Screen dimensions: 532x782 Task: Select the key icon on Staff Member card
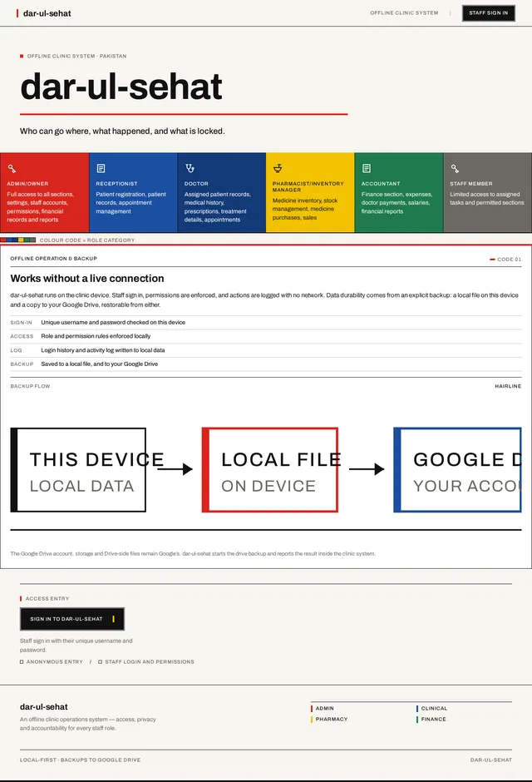coord(455,169)
